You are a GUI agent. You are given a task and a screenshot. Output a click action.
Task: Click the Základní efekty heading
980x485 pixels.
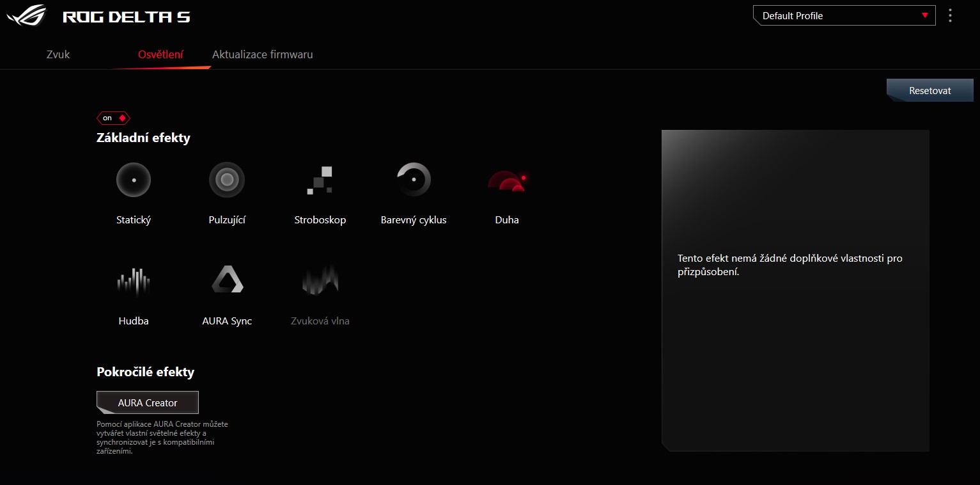143,138
